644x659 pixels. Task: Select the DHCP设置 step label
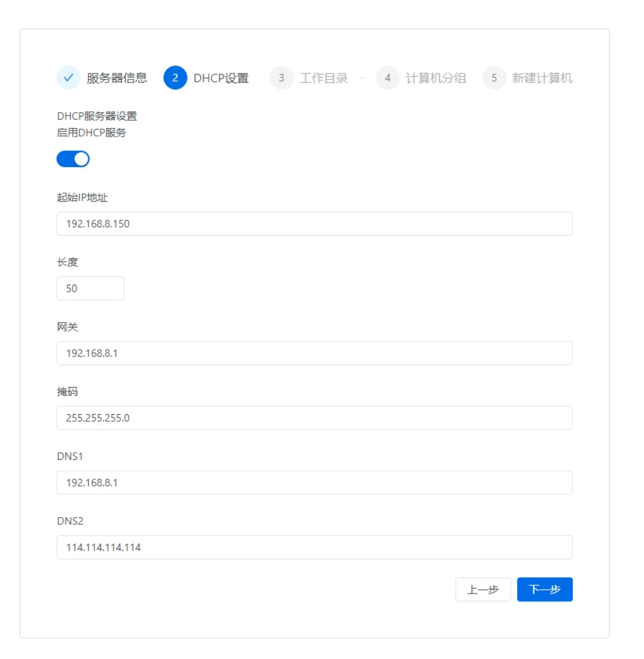[221, 78]
